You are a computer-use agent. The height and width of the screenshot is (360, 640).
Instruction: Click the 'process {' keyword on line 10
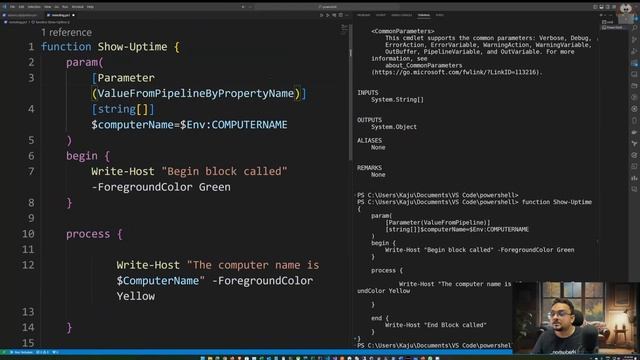click(x=94, y=234)
